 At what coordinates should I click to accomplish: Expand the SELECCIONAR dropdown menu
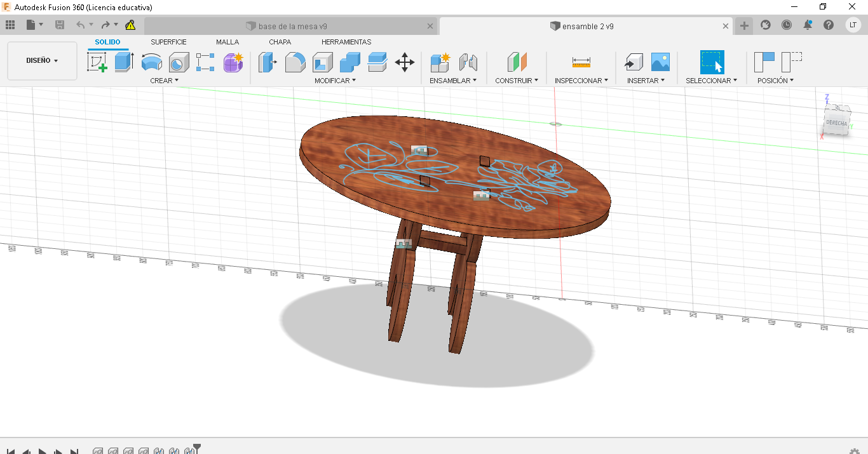(711, 81)
